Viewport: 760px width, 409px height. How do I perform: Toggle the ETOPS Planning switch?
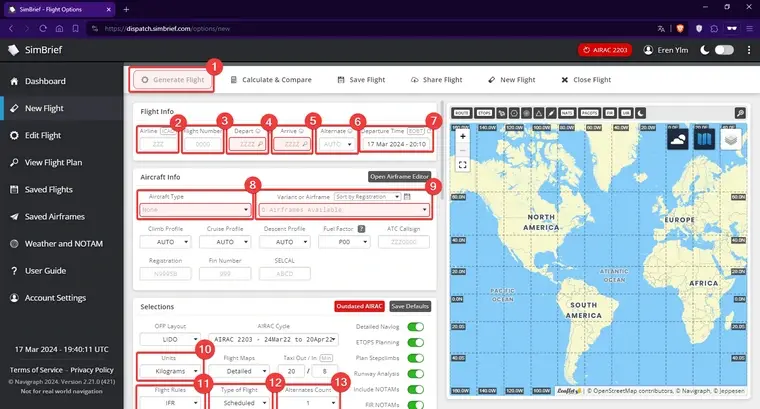[x=415, y=343]
